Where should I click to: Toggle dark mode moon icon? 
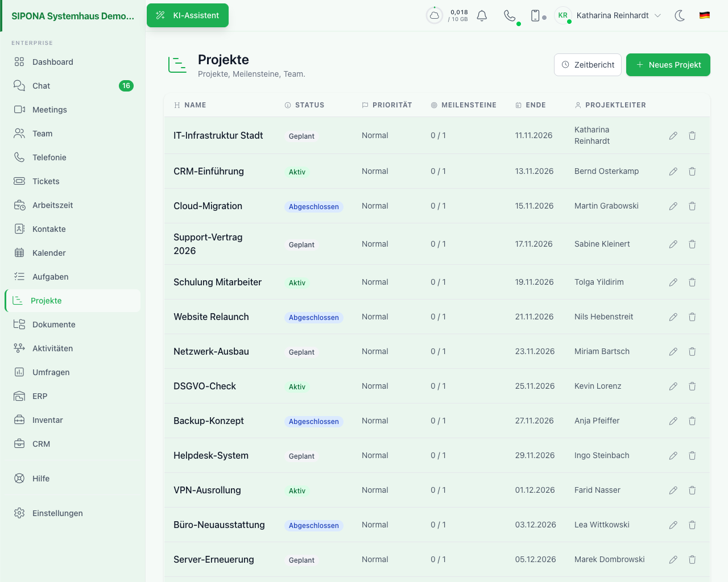680,15
